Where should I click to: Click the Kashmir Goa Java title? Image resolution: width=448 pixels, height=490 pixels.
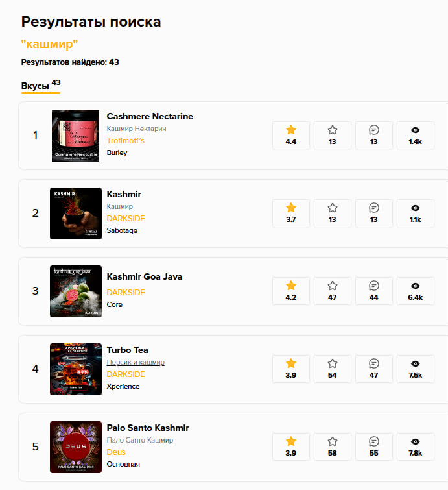(x=145, y=277)
